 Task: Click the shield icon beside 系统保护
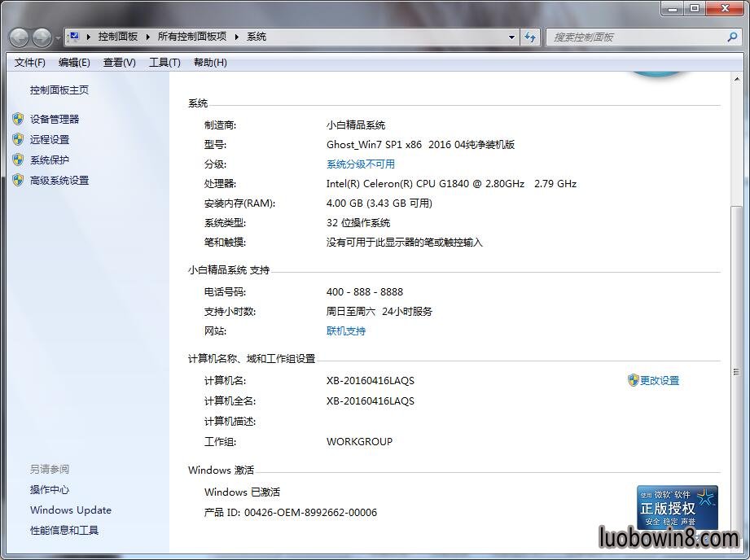pos(18,160)
